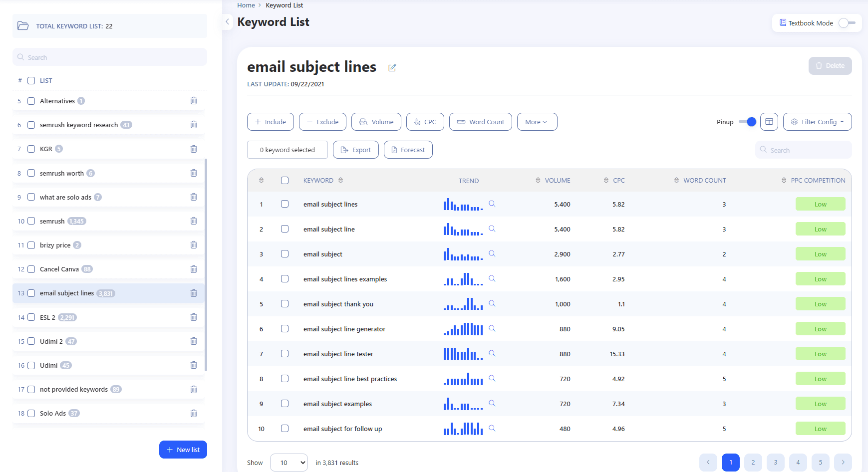Check the LIST select-all checkbox in sidebar
This screenshot has height=472, width=868.
tap(31, 81)
